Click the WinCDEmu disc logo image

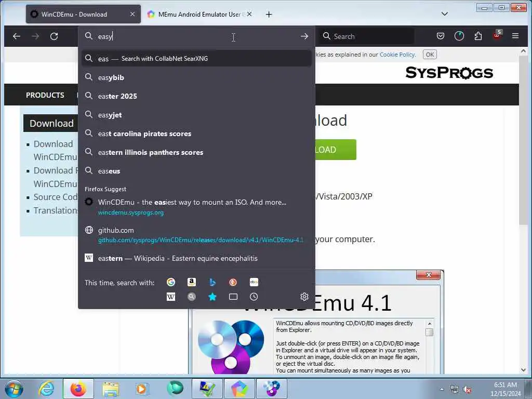tap(231, 347)
